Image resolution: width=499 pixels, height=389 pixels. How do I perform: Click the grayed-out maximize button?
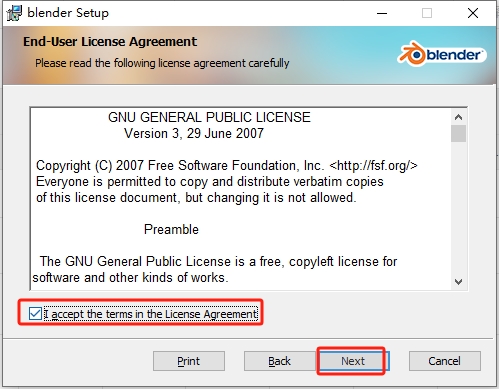click(x=427, y=13)
